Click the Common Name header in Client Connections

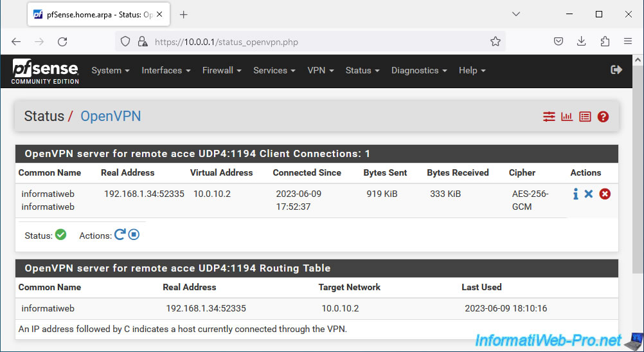point(49,172)
